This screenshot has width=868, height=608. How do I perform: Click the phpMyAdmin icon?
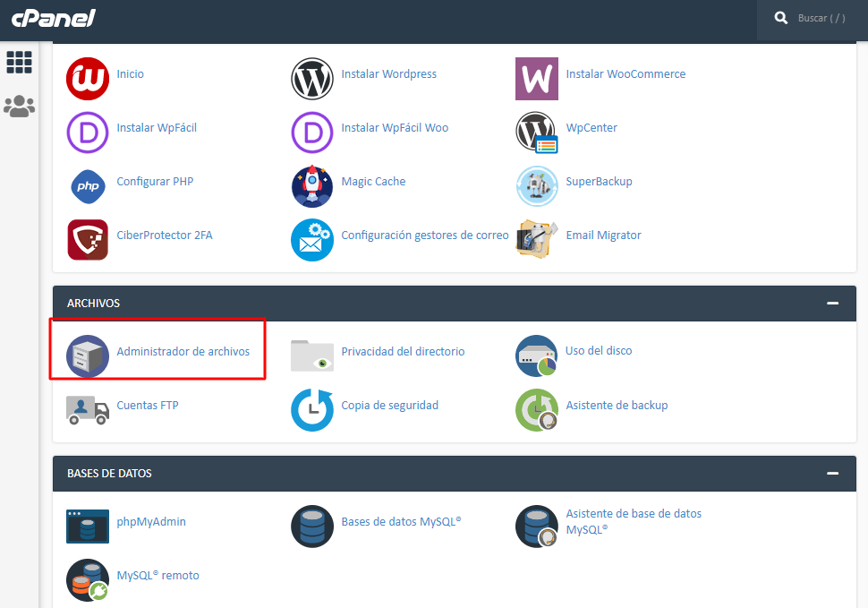pyautogui.click(x=88, y=526)
